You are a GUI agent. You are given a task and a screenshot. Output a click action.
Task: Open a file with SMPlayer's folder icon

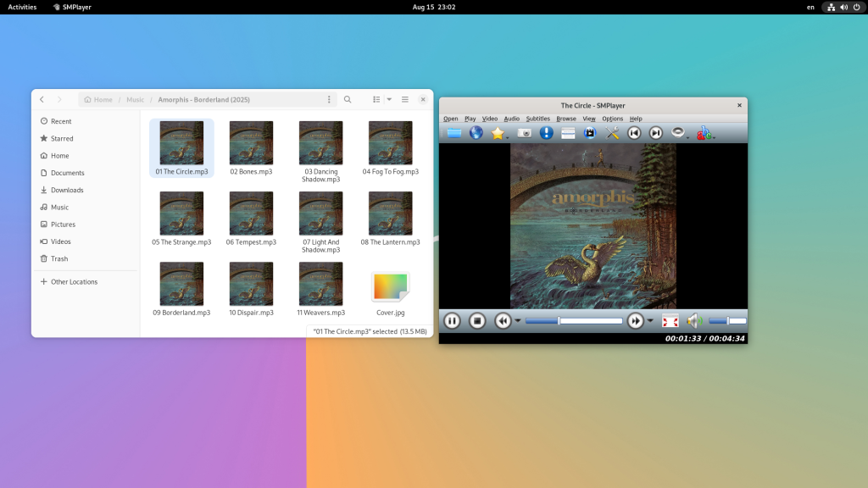454,133
